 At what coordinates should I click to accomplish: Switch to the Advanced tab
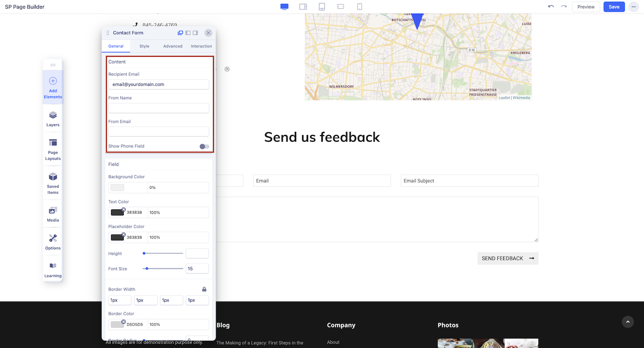click(173, 46)
